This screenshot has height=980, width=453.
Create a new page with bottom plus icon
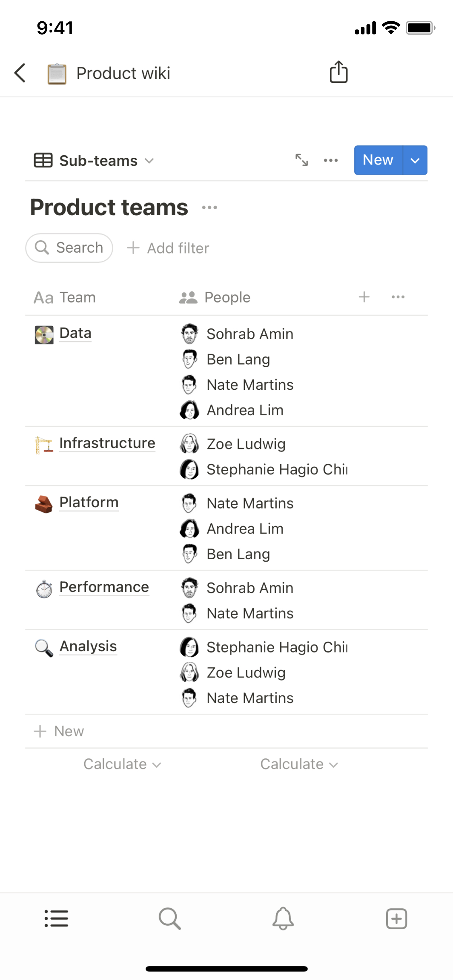396,918
